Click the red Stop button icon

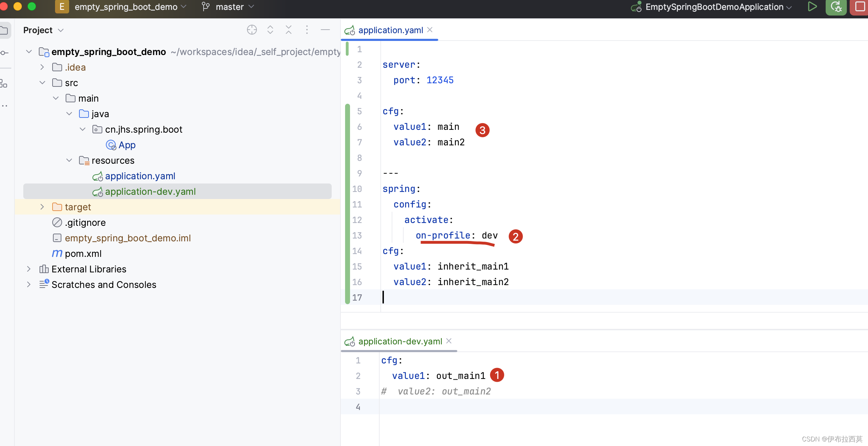coord(860,7)
